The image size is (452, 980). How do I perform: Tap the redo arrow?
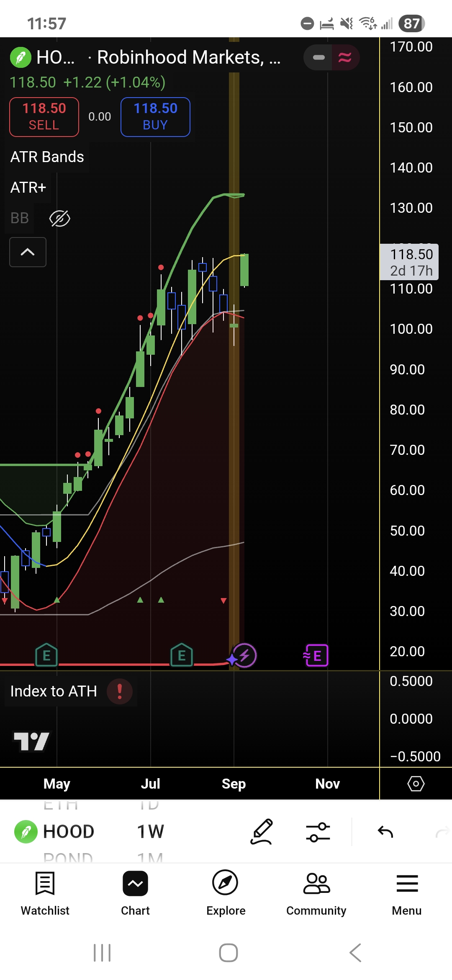(442, 832)
